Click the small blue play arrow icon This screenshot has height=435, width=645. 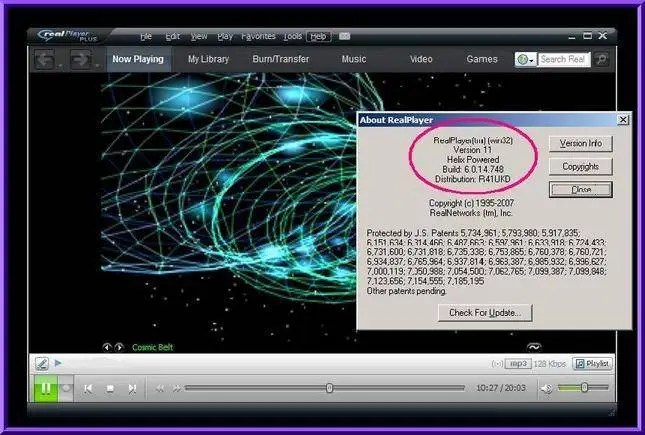(x=58, y=363)
